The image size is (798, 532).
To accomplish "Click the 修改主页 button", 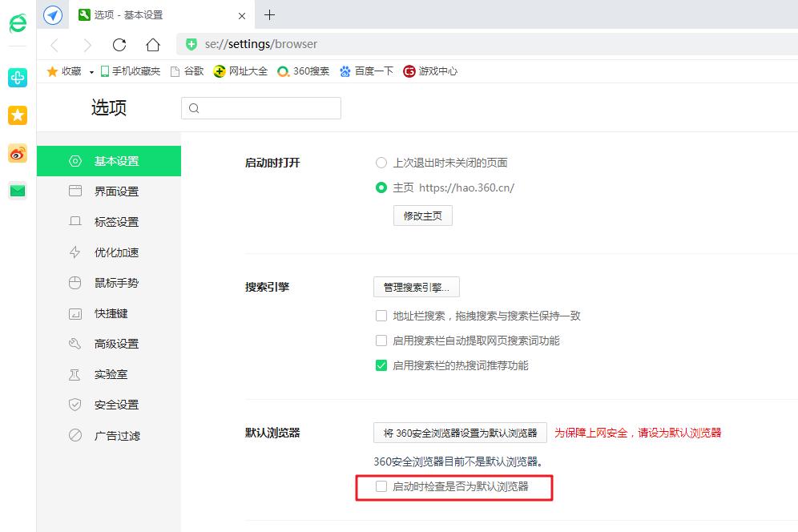I will tap(422, 216).
